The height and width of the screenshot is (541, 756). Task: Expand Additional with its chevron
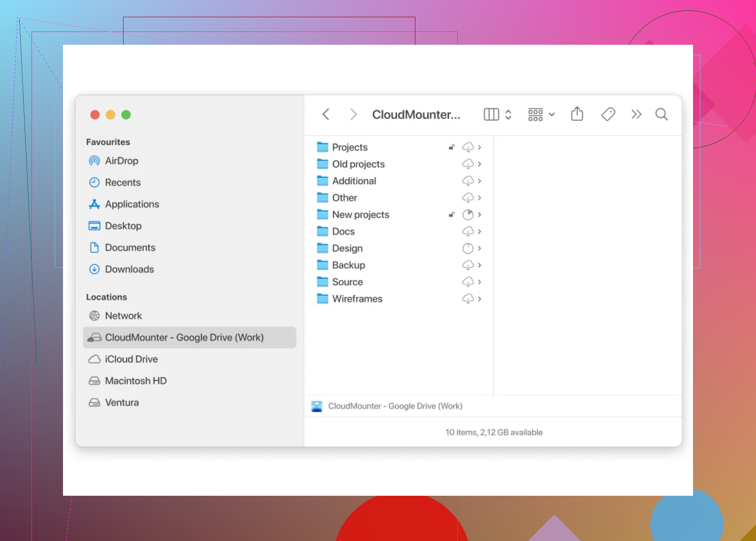coord(479,181)
